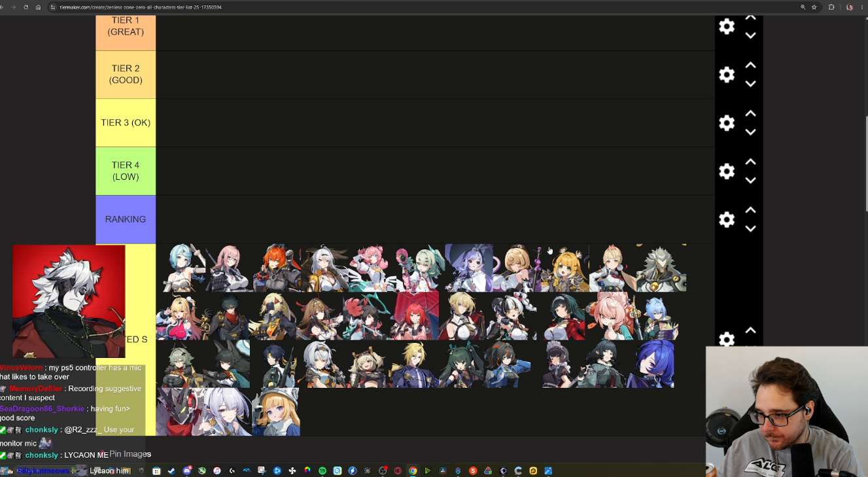Bookmark this page with the star icon
The height and width of the screenshot is (477, 868).
pyautogui.click(x=814, y=7)
